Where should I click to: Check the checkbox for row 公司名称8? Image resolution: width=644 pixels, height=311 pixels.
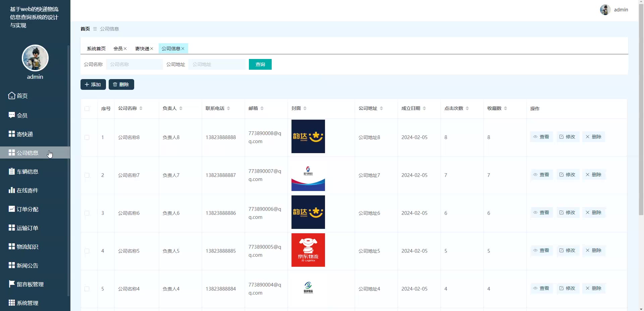[87, 137]
